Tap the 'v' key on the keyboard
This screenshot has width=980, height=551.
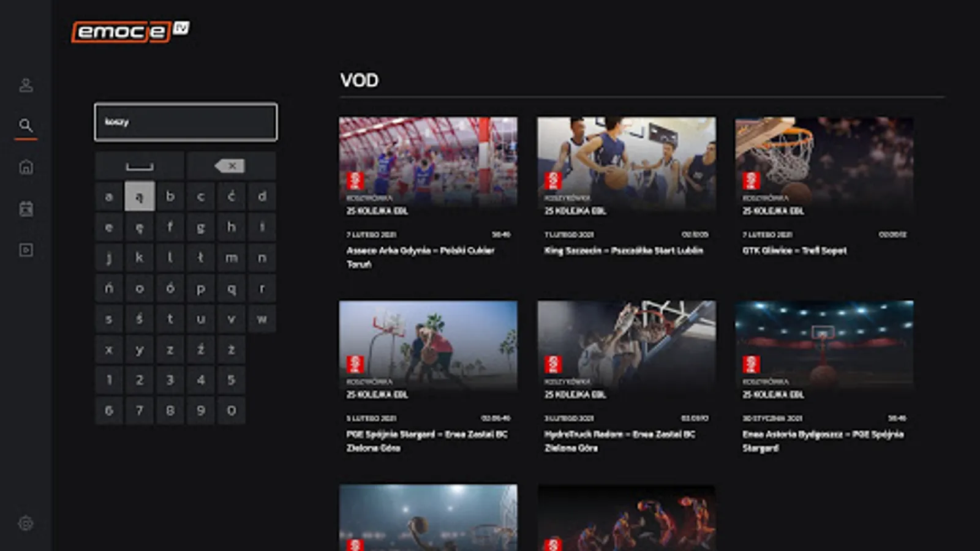tap(232, 319)
